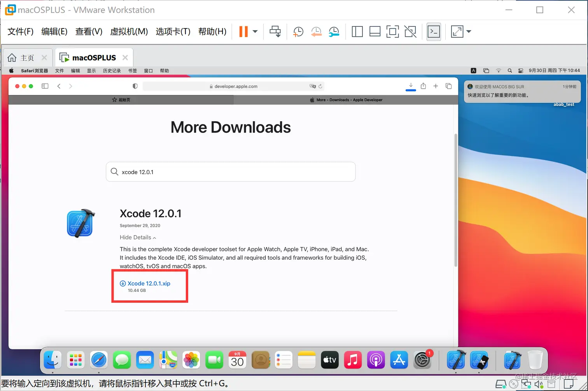The width and height of the screenshot is (588, 391).
Task: Open the macOS 书签 menu
Action: (133, 71)
